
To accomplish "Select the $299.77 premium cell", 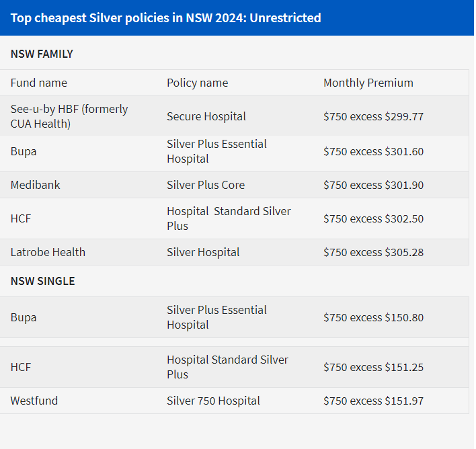I will click(373, 116).
